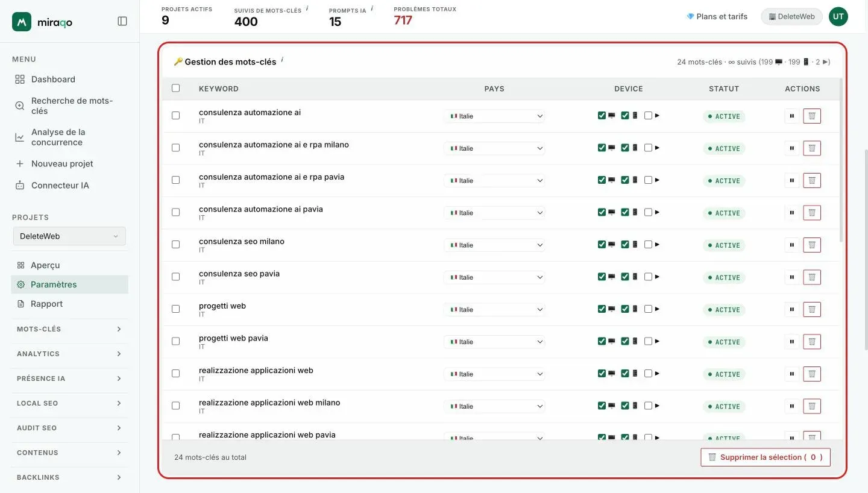Delete keyword 'progetti web pavia' via trash icon
868x493 pixels.
[812, 342]
